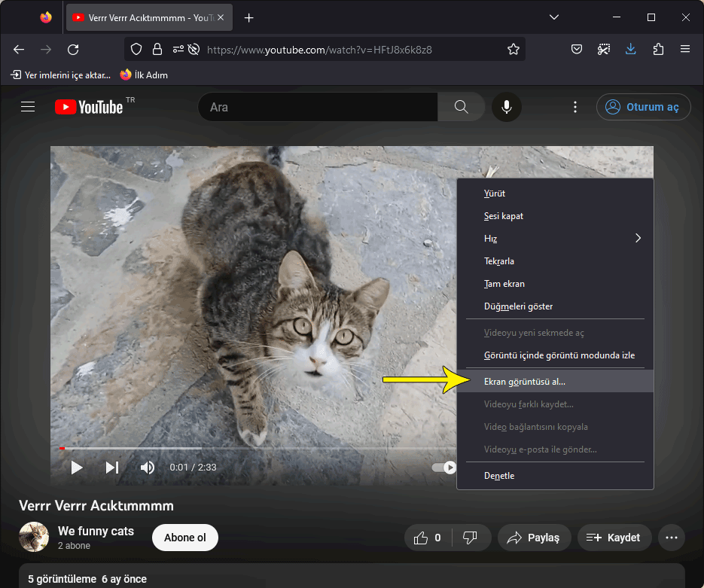Screen dimensions: 704x588
Task: Click the Kaydet save button
Action: [614, 538]
